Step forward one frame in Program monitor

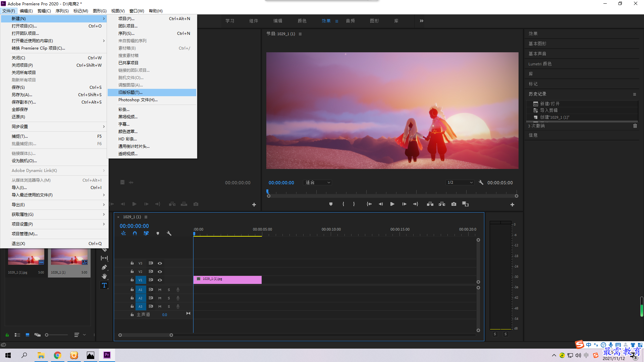coord(404,204)
